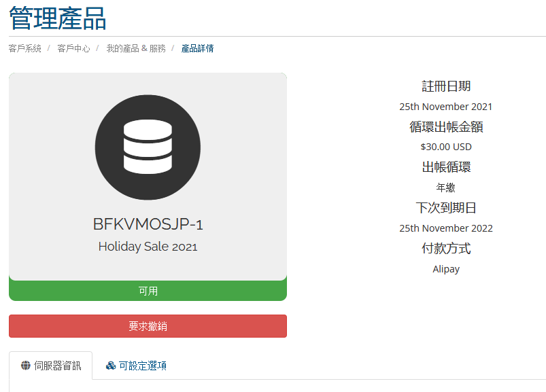
Task: Click the green 可用 status bar
Action: point(148,291)
